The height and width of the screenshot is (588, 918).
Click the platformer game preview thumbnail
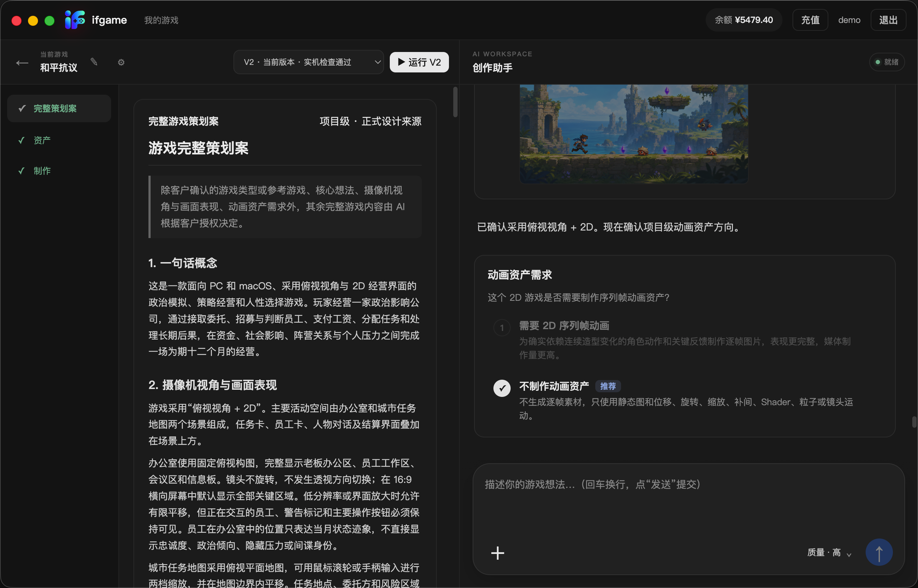634,134
